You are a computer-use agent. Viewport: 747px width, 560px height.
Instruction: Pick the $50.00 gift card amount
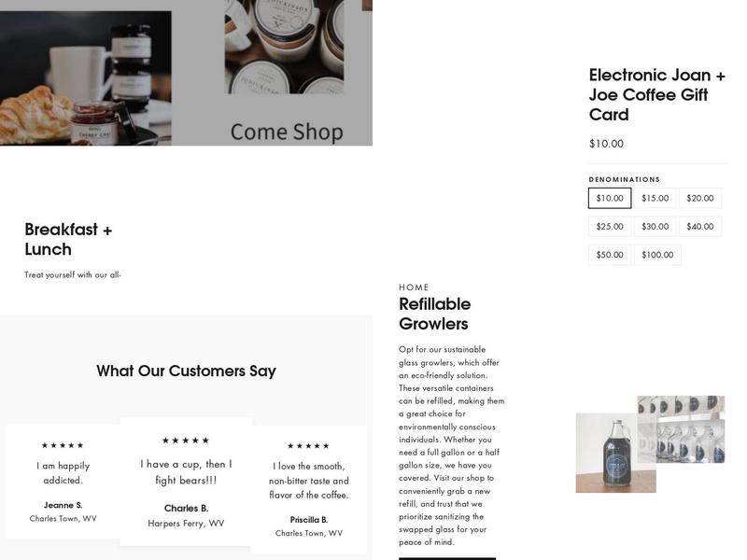(610, 255)
